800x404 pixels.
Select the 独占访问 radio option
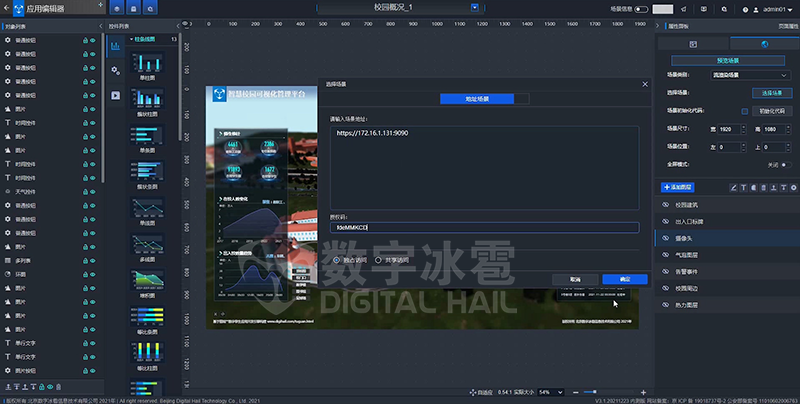(336, 260)
